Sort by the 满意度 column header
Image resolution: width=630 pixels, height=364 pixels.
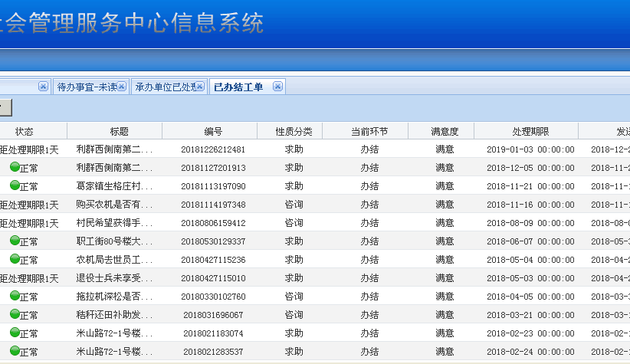[x=445, y=131]
